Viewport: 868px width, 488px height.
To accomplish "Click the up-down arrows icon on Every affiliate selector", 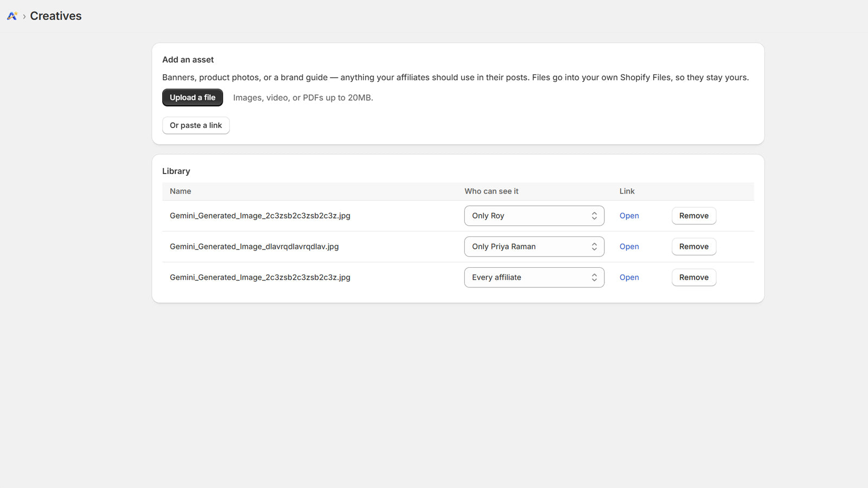I will click(x=594, y=278).
